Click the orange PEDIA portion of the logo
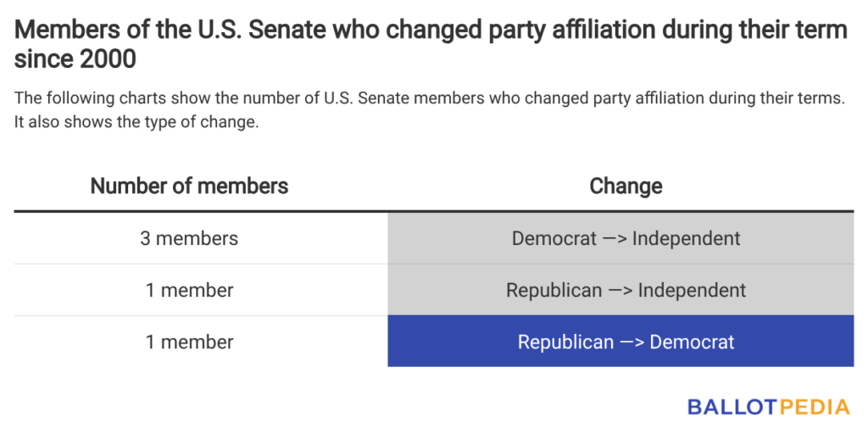The width and height of the screenshot is (868, 434). [x=813, y=407]
